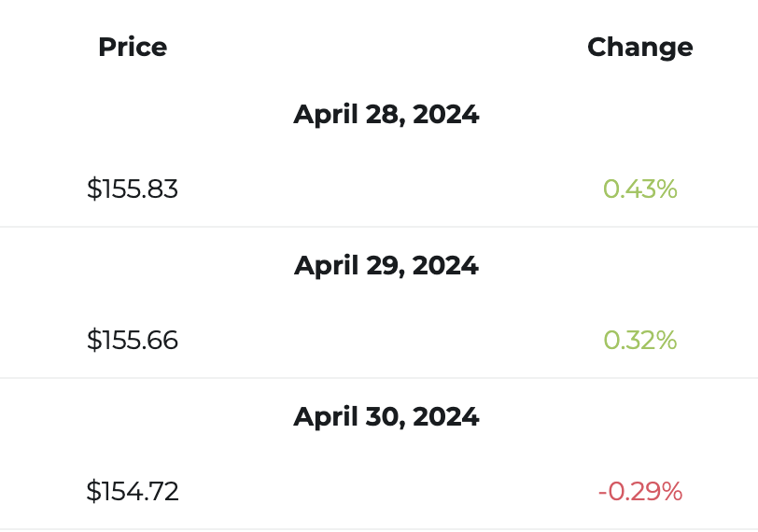Viewport: 758px width, 532px height.
Task: Click the largest positive change percentage
Action: coord(639,189)
